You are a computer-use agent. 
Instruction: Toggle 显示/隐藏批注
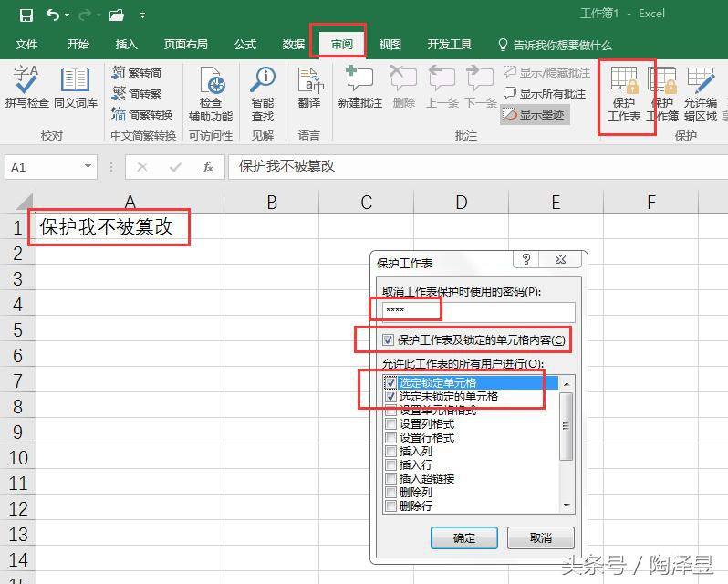547,72
